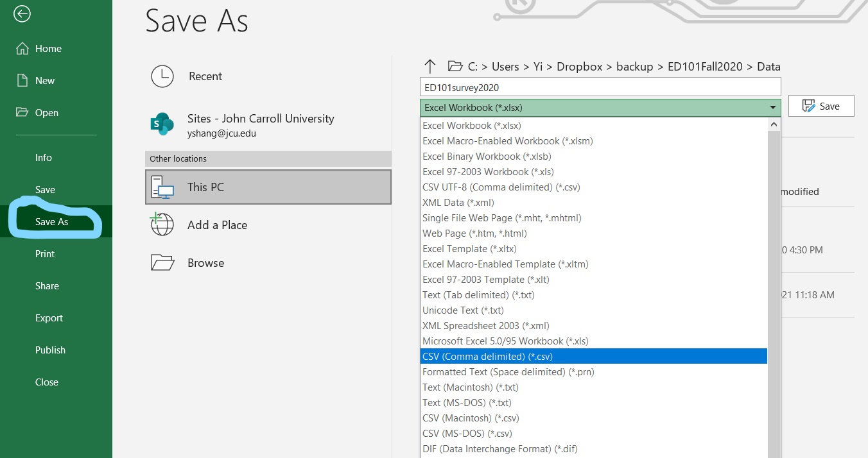Select the Recent clock icon

(162, 76)
